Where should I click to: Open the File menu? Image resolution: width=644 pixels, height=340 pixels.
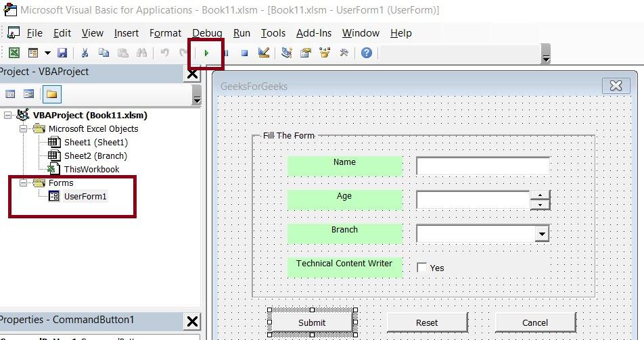[x=34, y=33]
